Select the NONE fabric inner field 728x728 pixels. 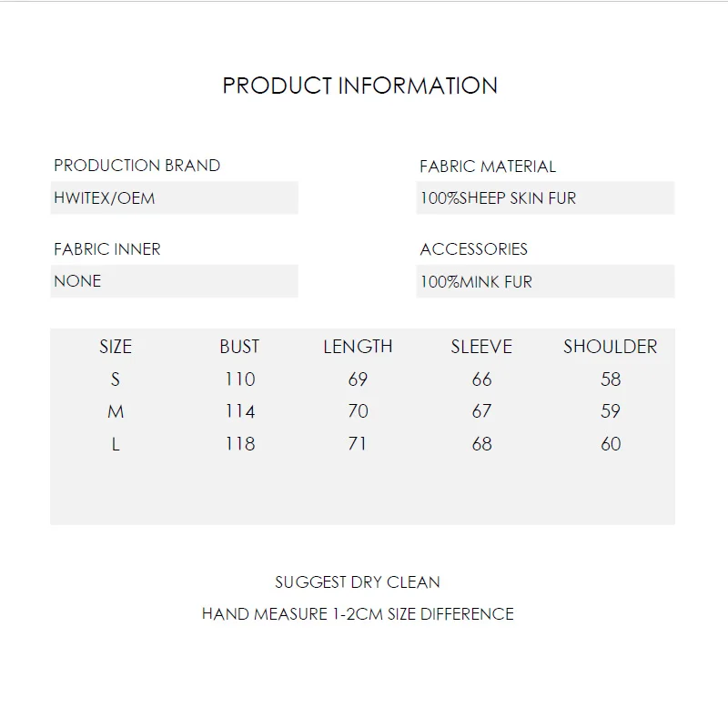tap(174, 281)
